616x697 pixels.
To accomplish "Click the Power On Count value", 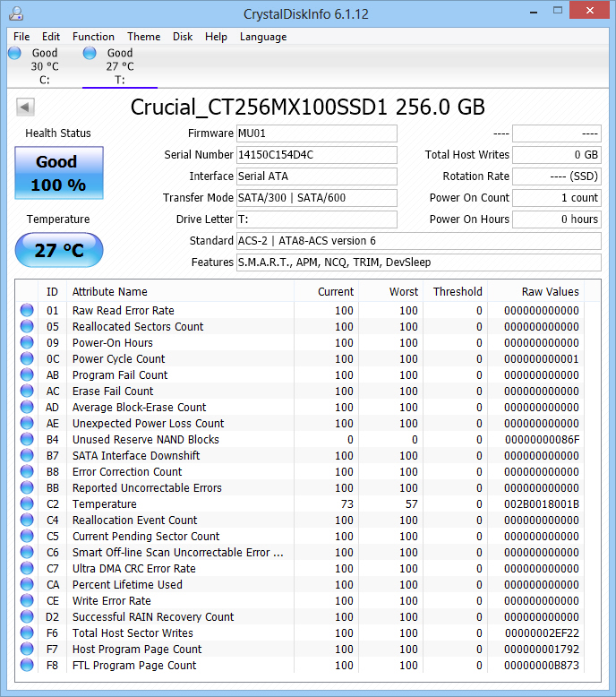I will coord(557,198).
